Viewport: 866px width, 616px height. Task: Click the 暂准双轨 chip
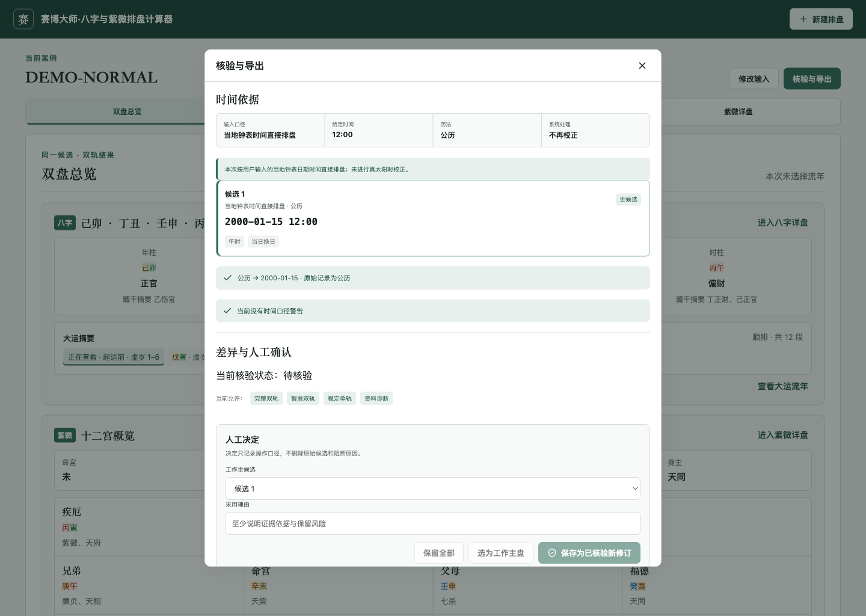[303, 398]
